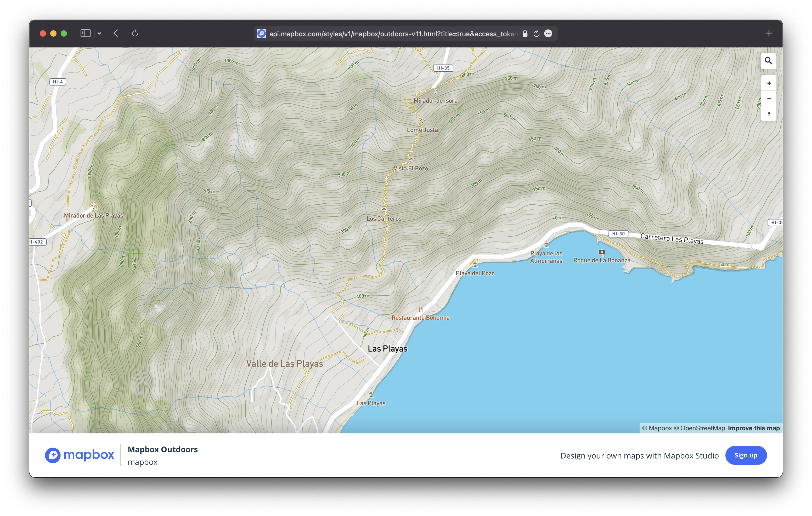Click the Sign up button
The image size is (812, 516).
[x=746, y=455]
